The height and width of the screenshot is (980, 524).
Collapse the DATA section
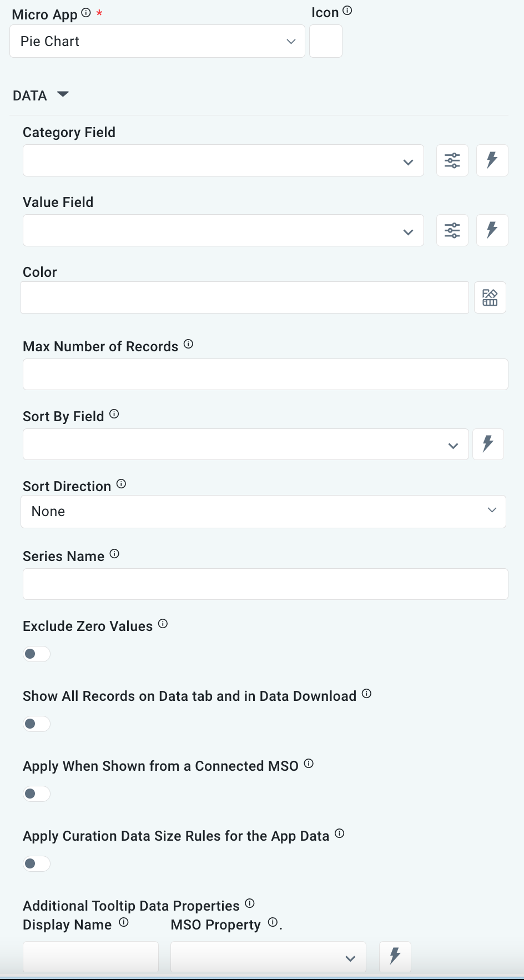[63, 94]
